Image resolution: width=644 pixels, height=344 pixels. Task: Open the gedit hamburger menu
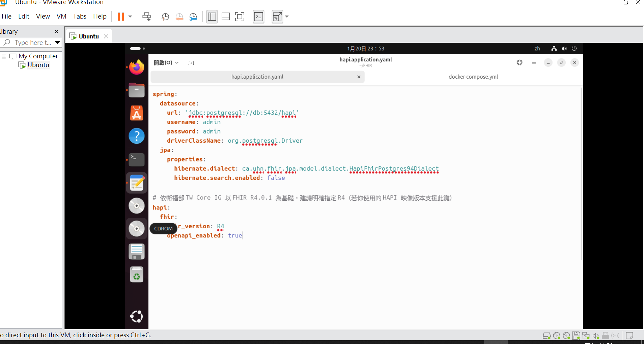(x=534, y=62)
